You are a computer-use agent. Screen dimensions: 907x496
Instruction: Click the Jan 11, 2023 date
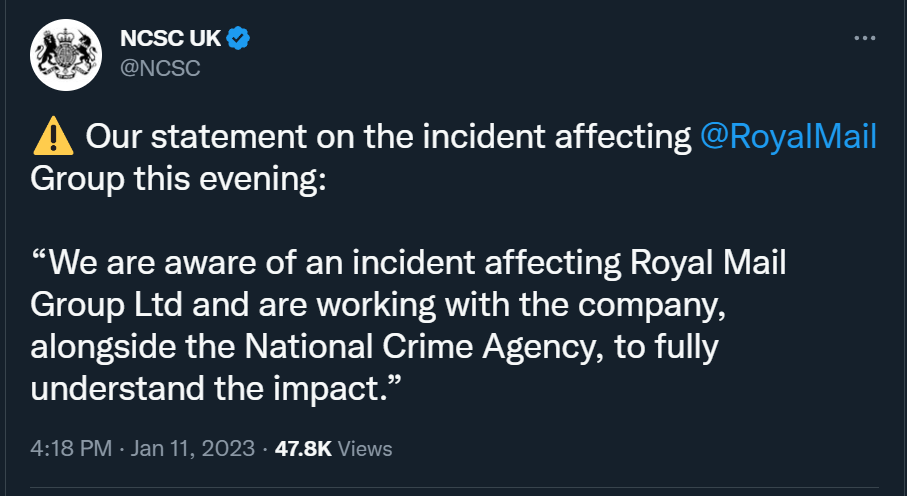tap(193, 449)
